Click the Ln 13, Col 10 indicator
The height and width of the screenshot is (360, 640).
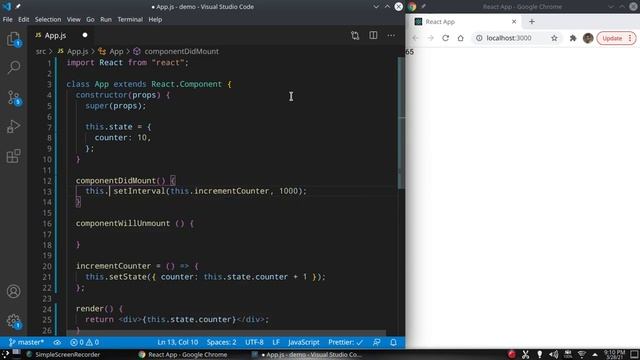[x=178, y=342]
